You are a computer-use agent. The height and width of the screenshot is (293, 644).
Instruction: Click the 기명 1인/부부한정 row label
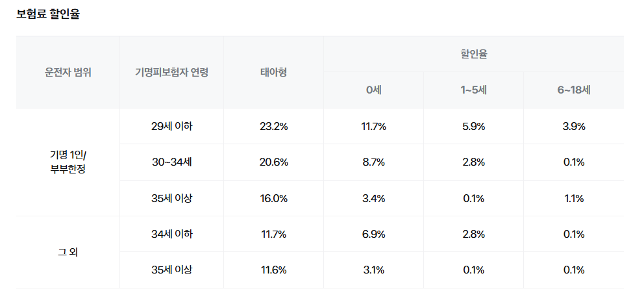coord(68,162)
